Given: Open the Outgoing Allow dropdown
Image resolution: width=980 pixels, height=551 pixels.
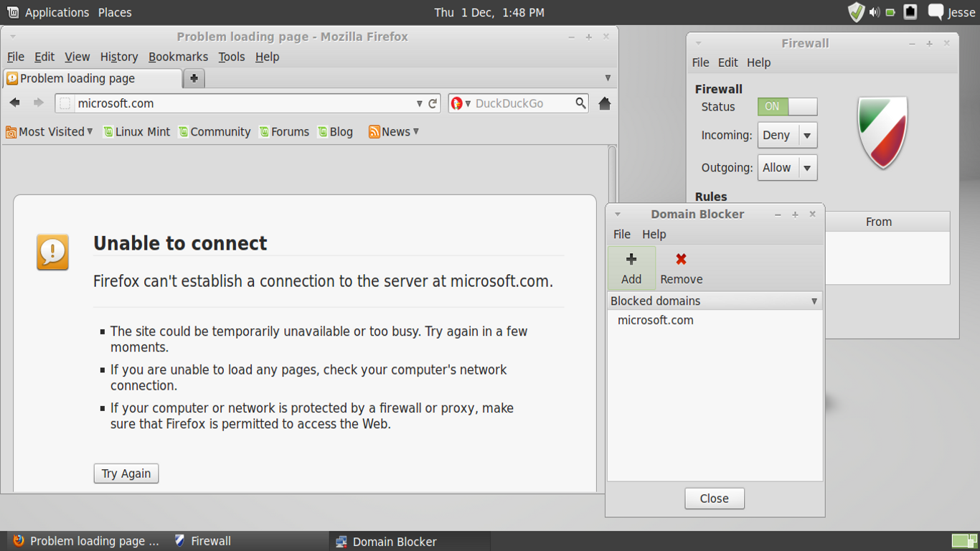Looking at the screenshot, I should (787, 168).
